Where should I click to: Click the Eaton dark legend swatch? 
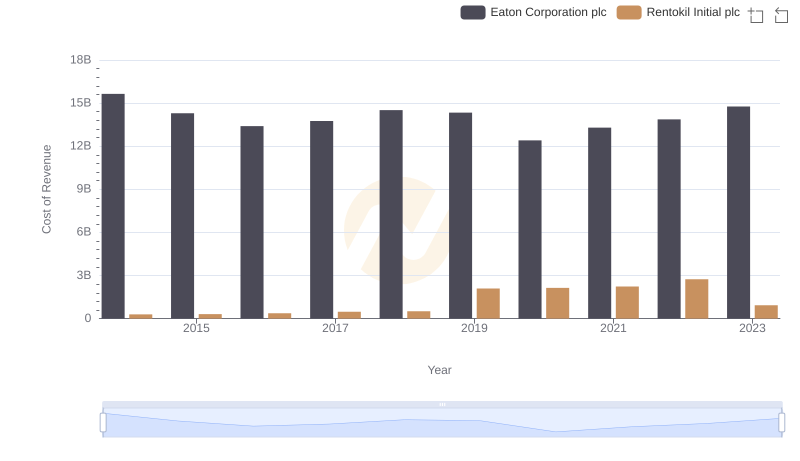pos(473,12)
